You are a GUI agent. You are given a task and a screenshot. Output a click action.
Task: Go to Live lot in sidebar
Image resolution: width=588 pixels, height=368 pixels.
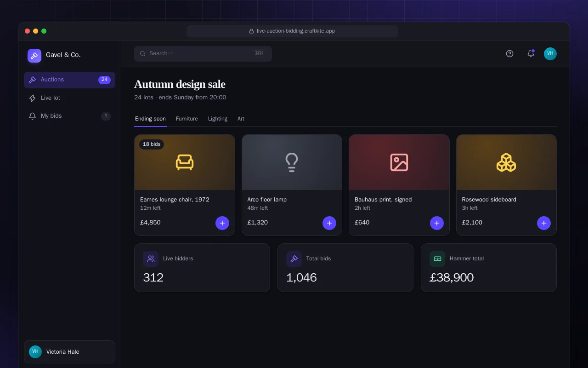[x=69, y=98]
